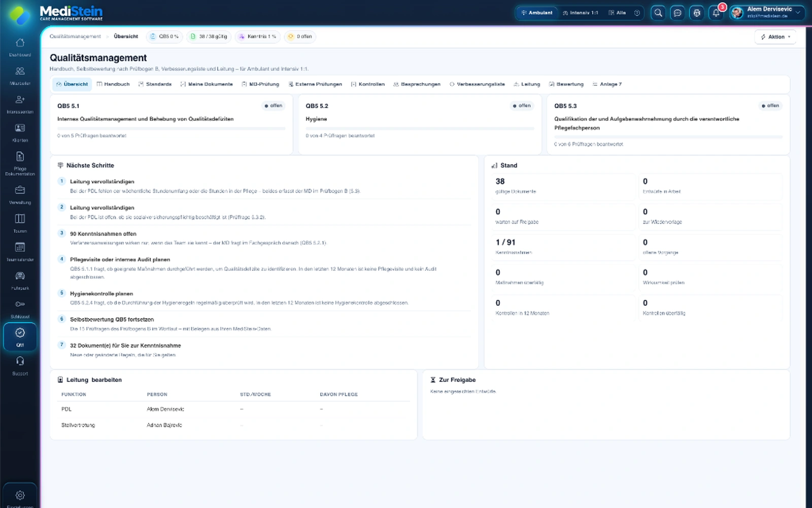Expand the Alem Dervisevic user menu
The width and height of the screenshot is (812, 508).
pos(767,13)
